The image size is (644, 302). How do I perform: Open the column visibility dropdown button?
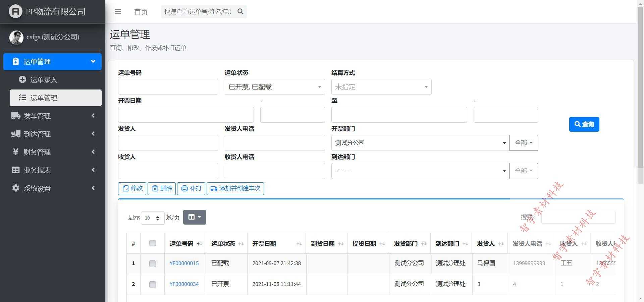tap(195, 217)
